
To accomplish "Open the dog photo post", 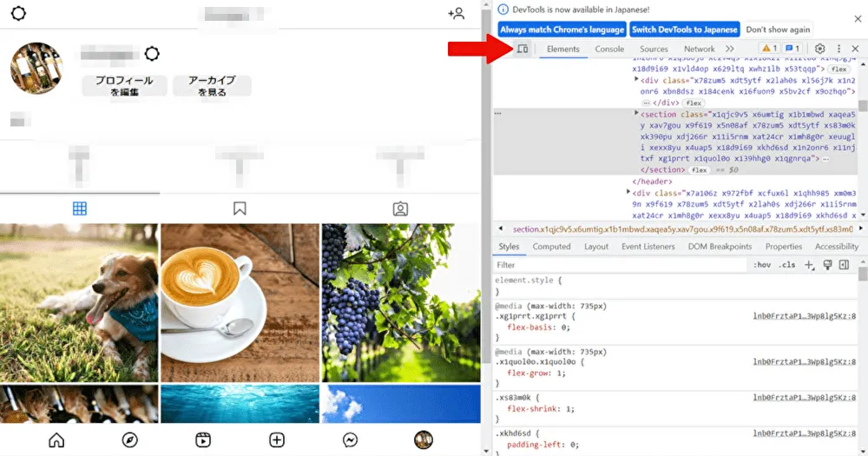I will (x=79, y=302).
